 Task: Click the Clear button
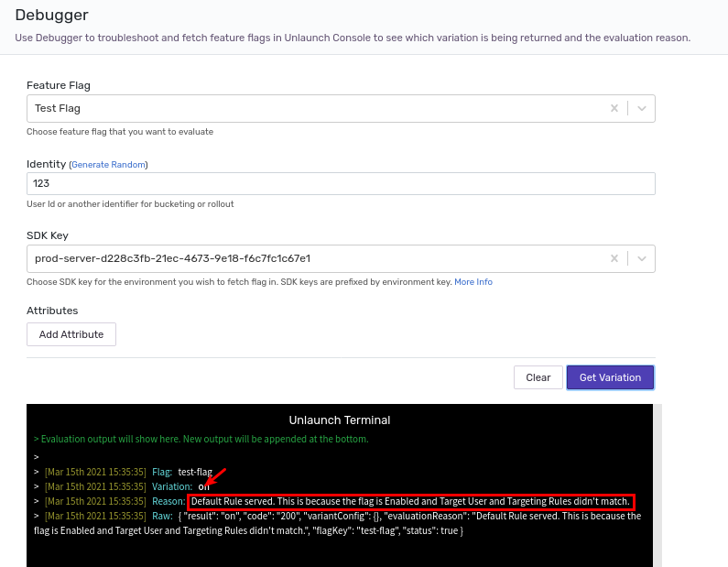(x=538, y=377)
